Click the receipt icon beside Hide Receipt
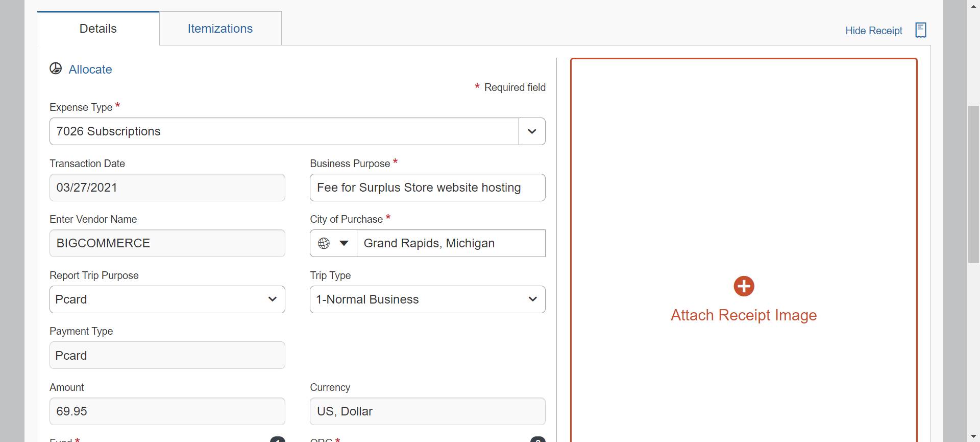Viewport: 980px width, 442px height. pyautogui.click(x=920, y=30)
